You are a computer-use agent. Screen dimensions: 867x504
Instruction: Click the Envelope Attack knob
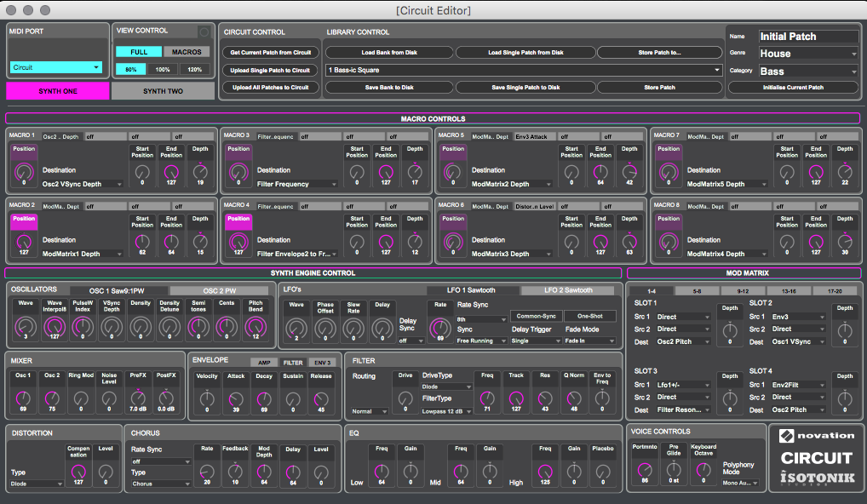(x=236, y=397)
